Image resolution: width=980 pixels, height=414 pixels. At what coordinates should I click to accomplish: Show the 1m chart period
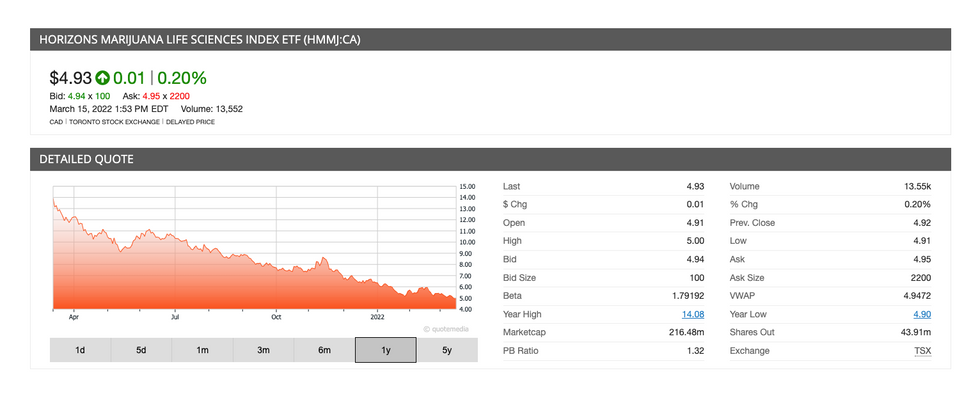[202, 350]
